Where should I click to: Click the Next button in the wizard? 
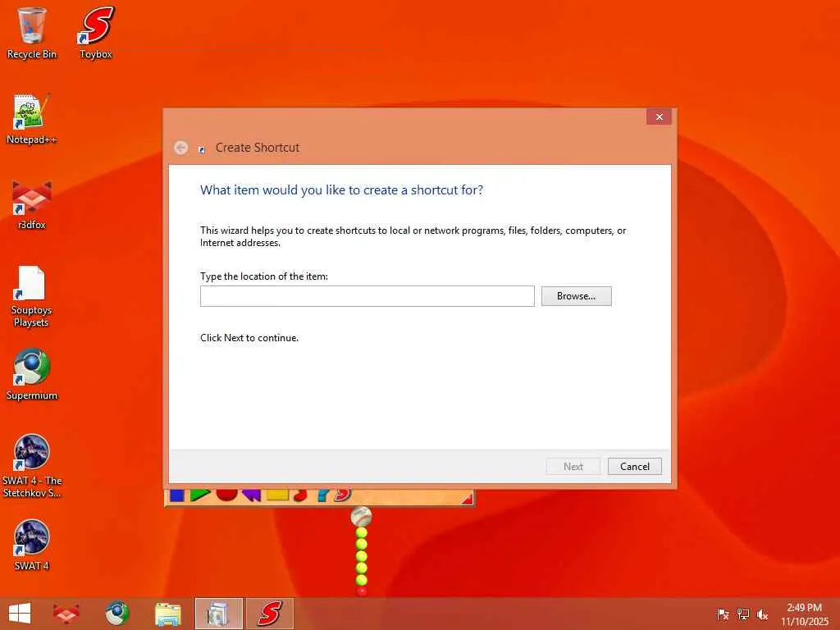[573, 467]
